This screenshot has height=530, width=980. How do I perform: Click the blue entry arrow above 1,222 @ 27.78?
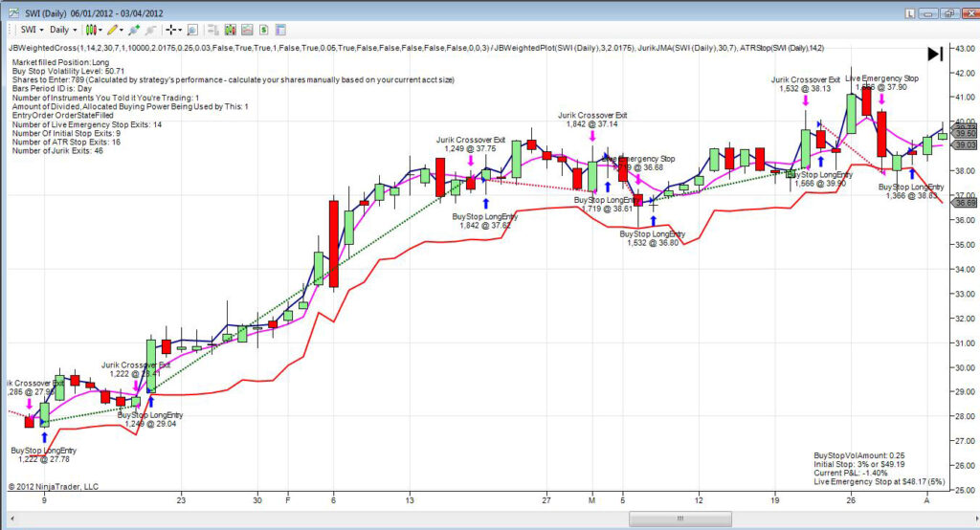click(x=44, y=437)
